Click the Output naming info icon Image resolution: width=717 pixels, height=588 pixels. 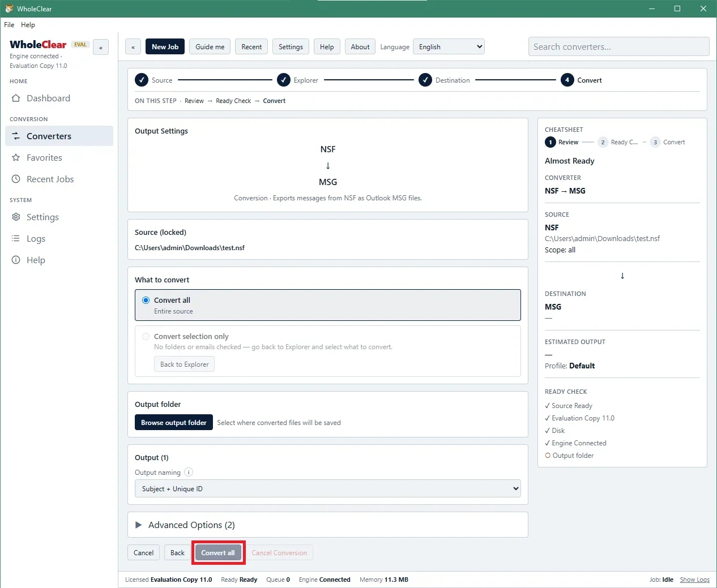[x=189, y=473]
